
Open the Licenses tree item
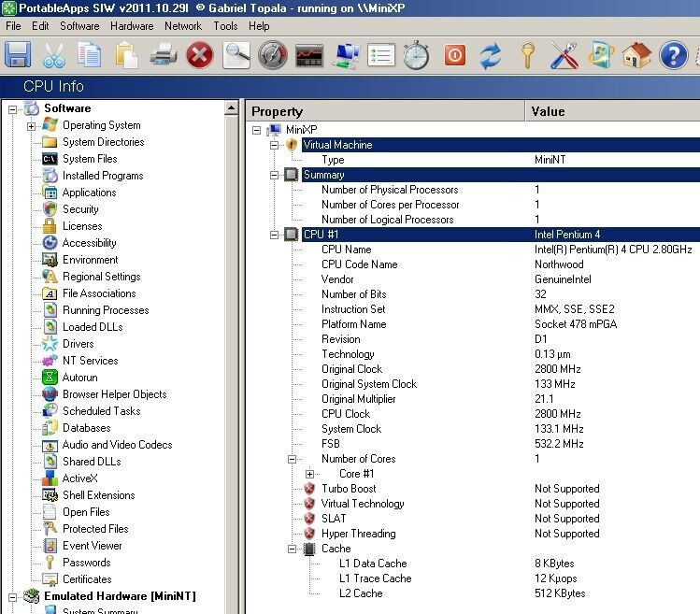pyautogui.click(x=82, y=226)
